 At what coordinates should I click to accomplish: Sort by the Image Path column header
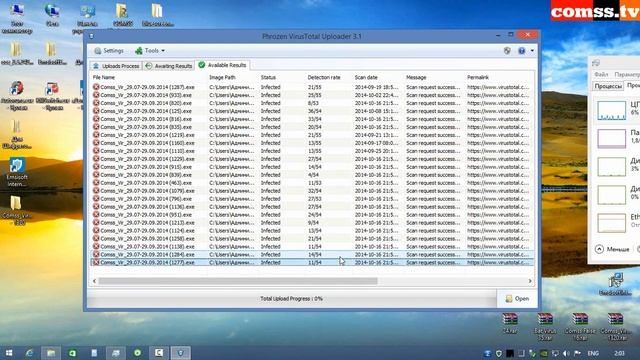(222, 77)
